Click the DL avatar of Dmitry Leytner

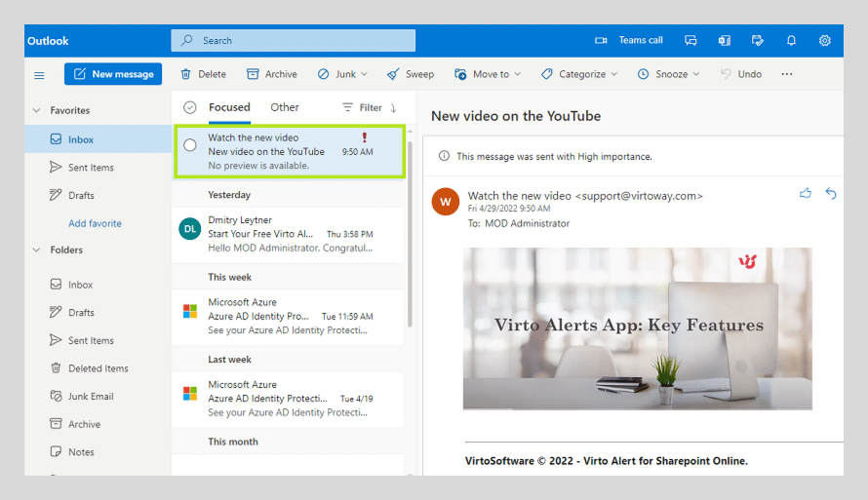[x=190, y=229]
